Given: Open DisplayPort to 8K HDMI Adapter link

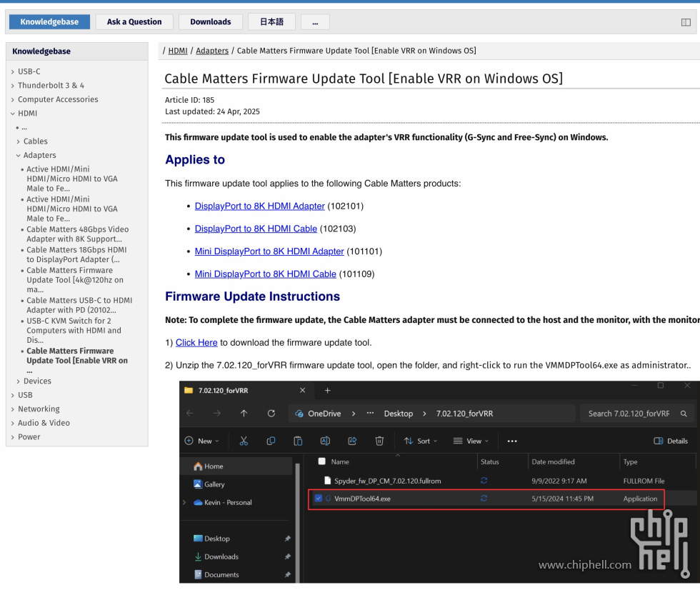Looking at the screenshot, I should (x=260, y=206).
